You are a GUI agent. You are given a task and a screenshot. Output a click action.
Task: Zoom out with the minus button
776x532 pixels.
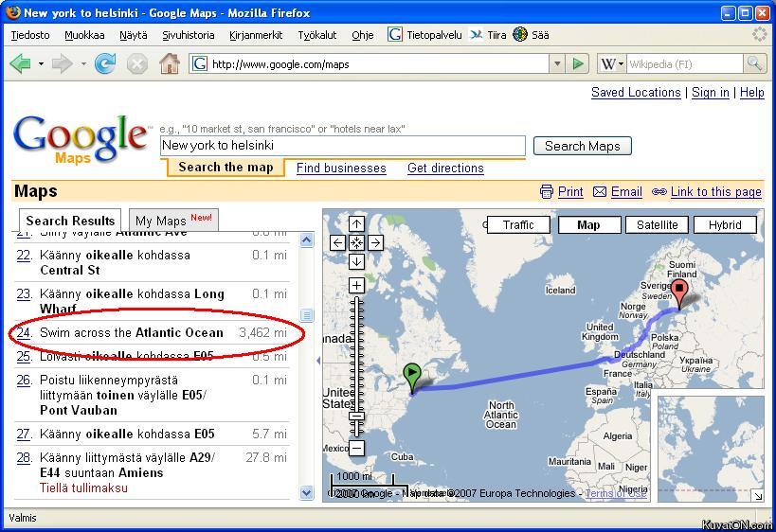[x=356, y=449]
